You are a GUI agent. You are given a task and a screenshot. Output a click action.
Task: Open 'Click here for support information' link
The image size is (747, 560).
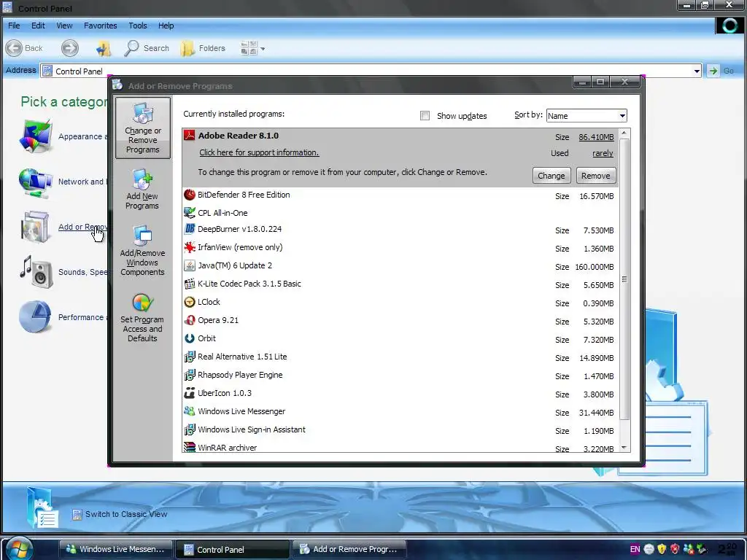pos(259,152)
